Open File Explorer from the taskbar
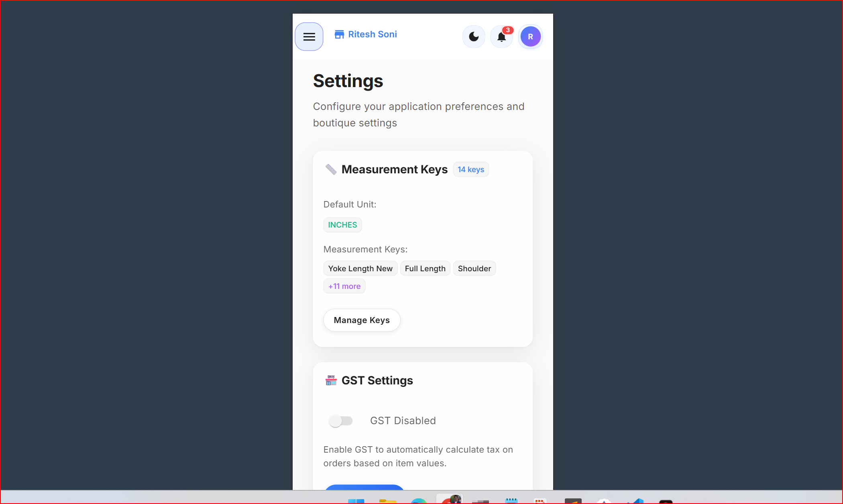 [387, 501]
